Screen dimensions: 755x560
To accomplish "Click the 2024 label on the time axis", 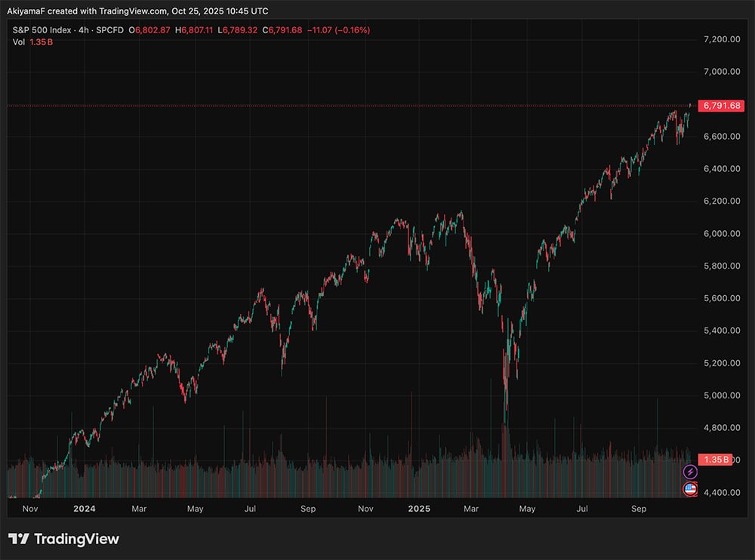I will [84, 509].
